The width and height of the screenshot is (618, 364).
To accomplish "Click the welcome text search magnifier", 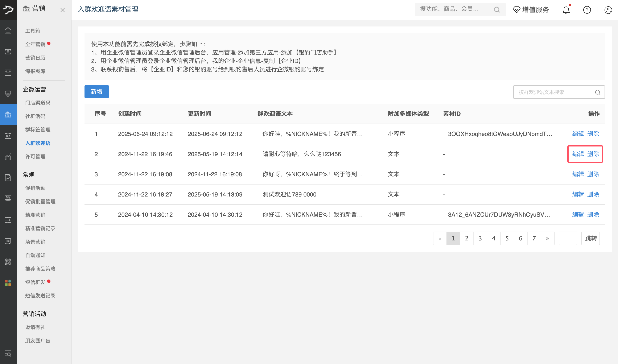I will 598,92.
